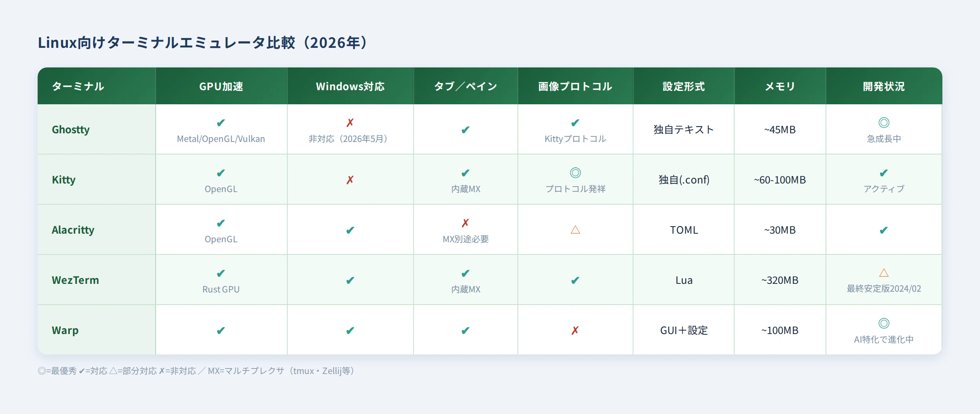Select the Ghostty row name
The height and width of the screenshot is (414, 980).
[71, 130]
